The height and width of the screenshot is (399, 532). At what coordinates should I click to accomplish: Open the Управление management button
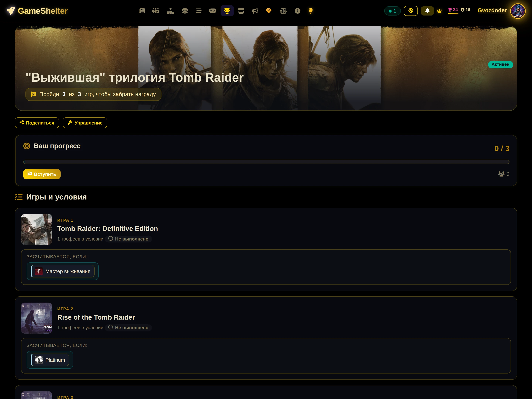[85, 123]
